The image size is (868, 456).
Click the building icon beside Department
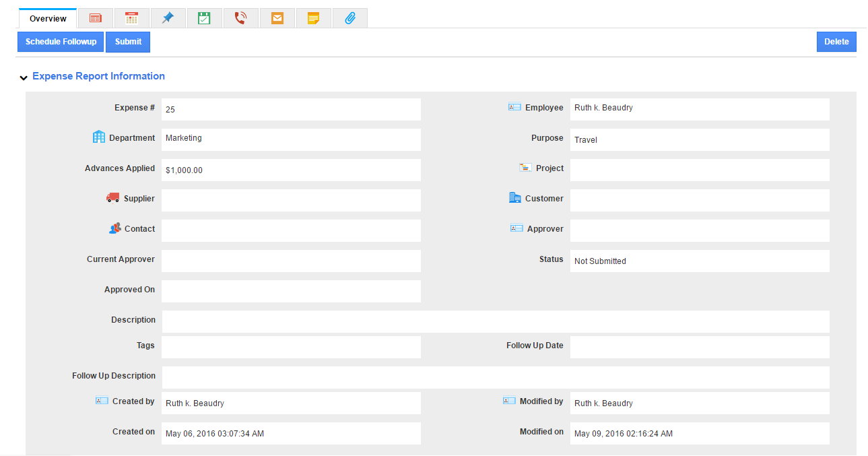point(99,137)
